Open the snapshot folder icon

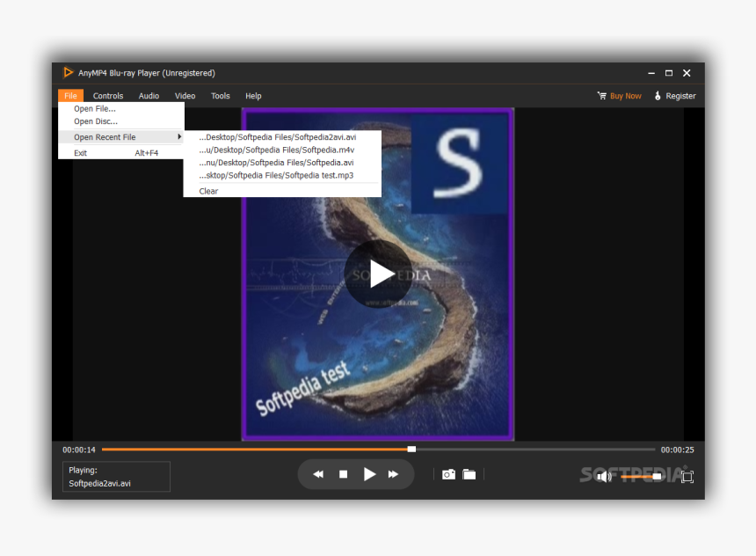tap(469, 474)
